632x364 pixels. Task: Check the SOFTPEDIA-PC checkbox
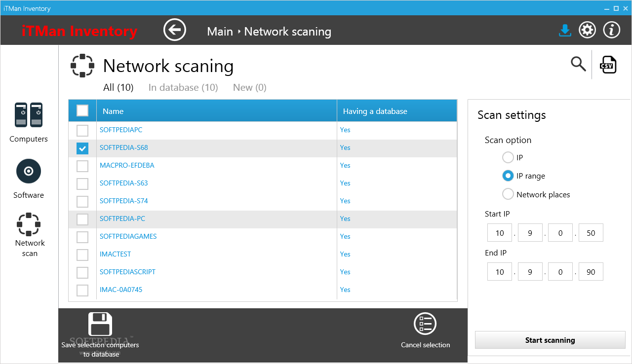[82, 219]
